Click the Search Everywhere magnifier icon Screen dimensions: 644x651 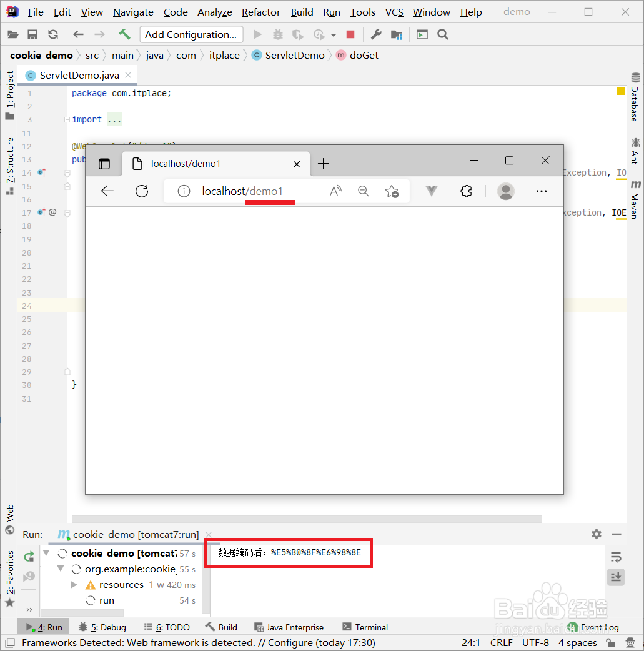point(443,34)
